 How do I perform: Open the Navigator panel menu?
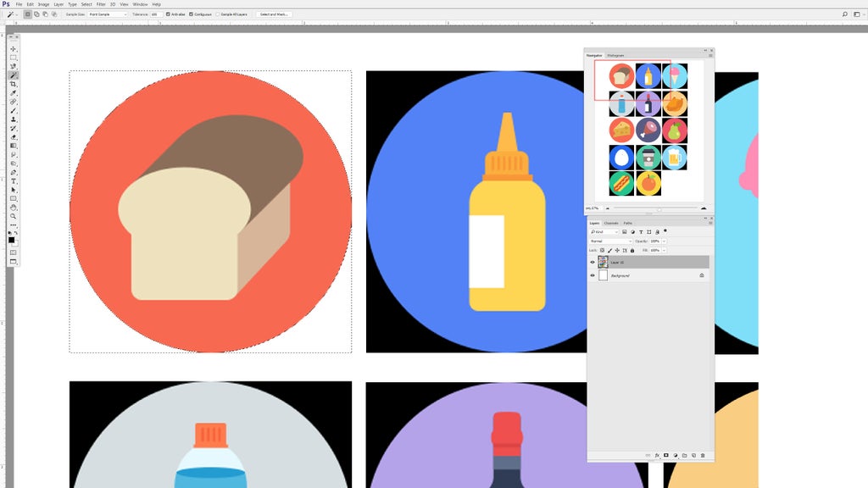click(x=711, y=55)
